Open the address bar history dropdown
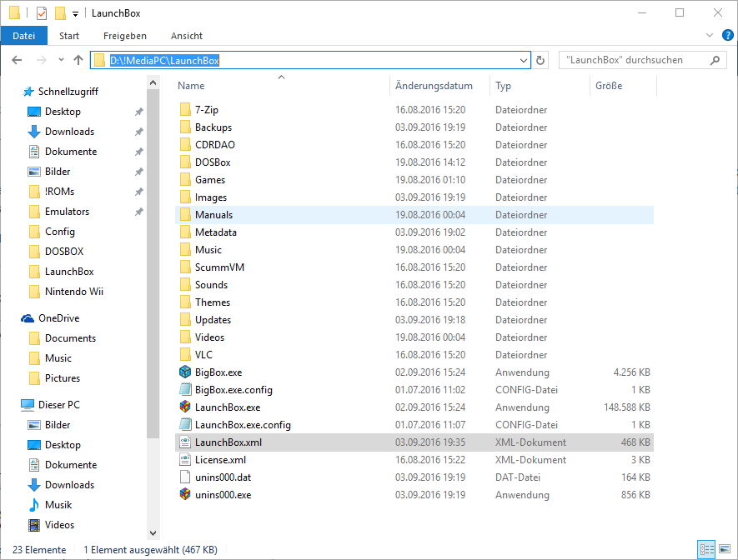 click(x=524, y=60)
